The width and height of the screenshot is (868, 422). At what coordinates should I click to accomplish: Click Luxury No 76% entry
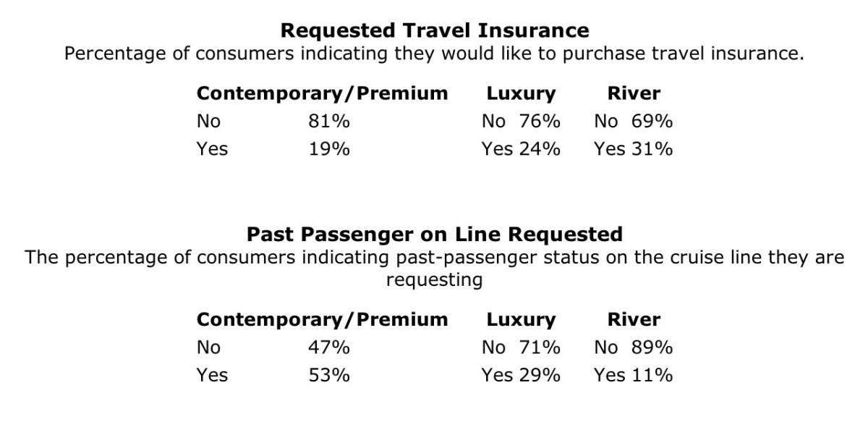click(521, 121)
